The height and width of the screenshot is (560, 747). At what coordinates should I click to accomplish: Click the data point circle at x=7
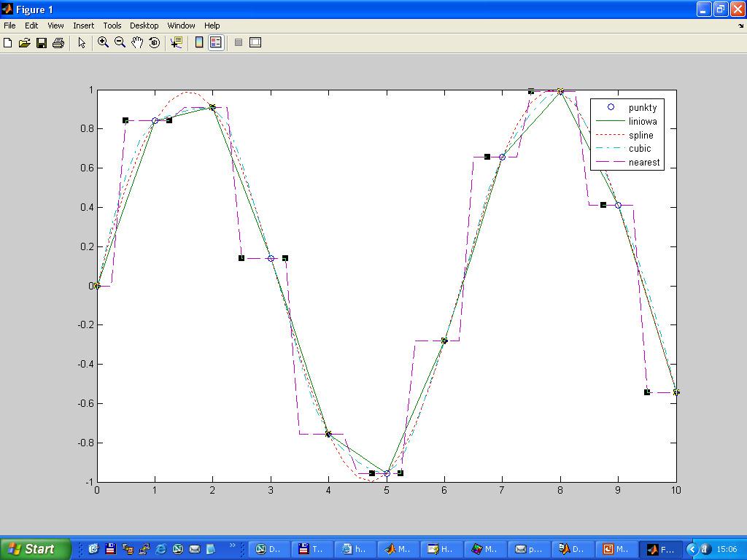point(502,157)
